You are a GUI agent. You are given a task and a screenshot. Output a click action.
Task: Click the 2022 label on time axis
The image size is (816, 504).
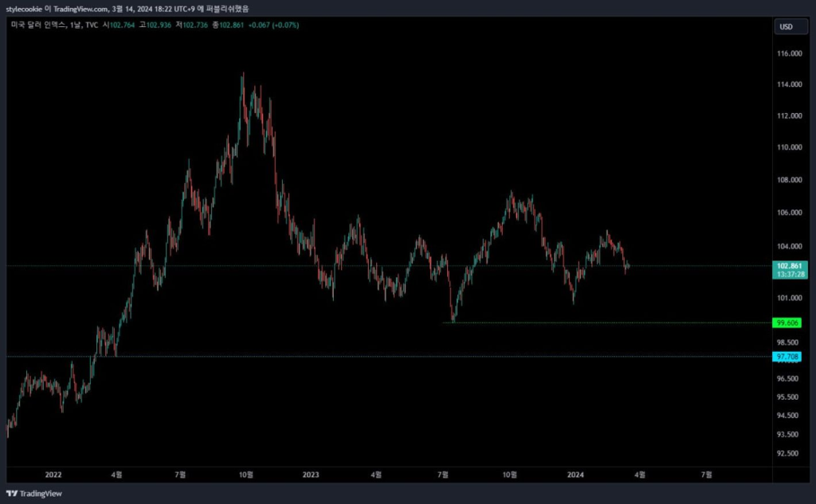point(53,475)
